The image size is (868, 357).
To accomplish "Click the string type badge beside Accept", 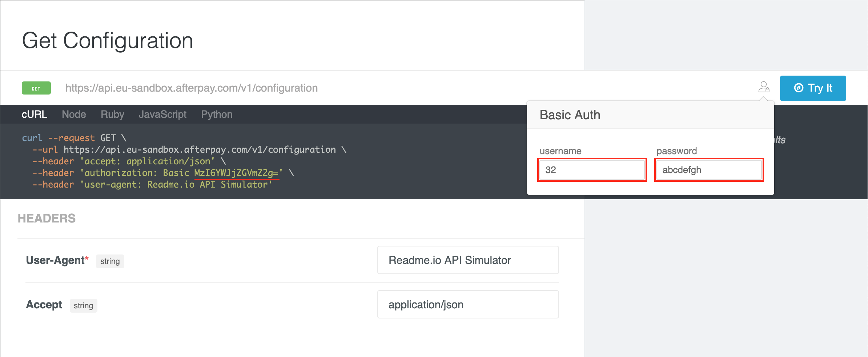I will 83,306.
